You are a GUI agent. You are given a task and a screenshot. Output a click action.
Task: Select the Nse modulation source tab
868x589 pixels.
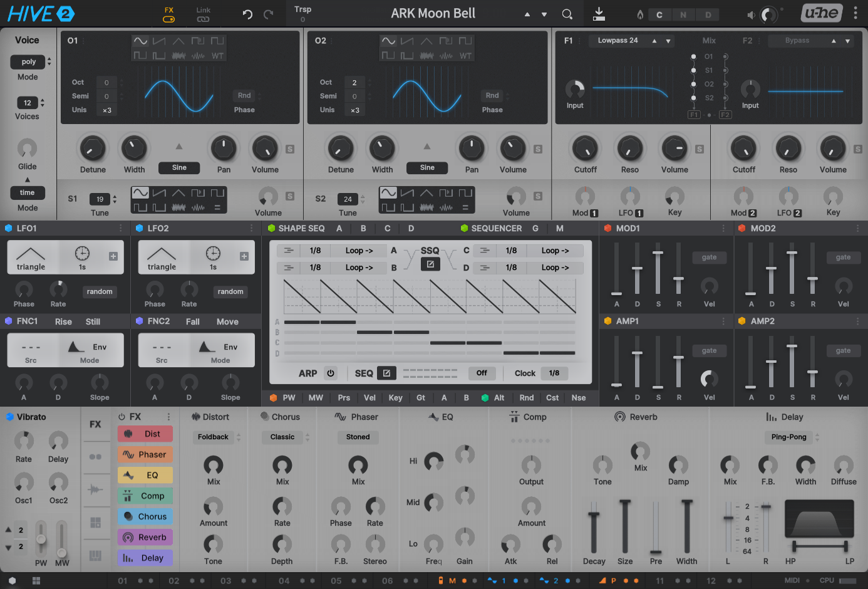click(x=579, y=397)
